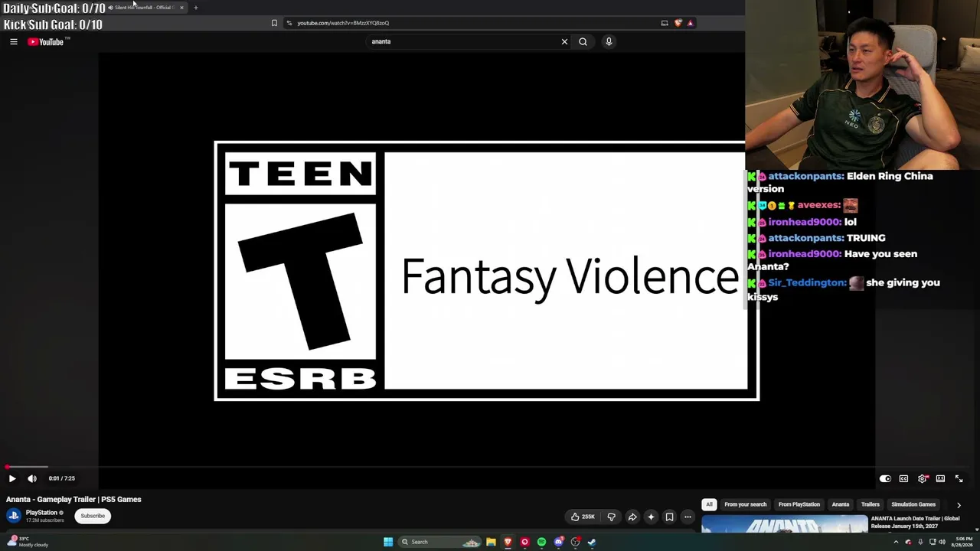Open File Explorer from the taskbar
The image size is (980, 551).
491,542
